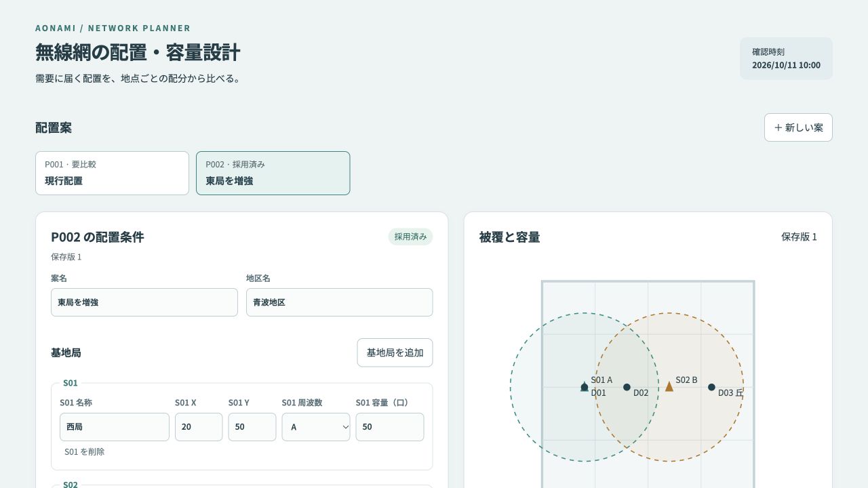Click the 採用済み status badge

[410, 237]
